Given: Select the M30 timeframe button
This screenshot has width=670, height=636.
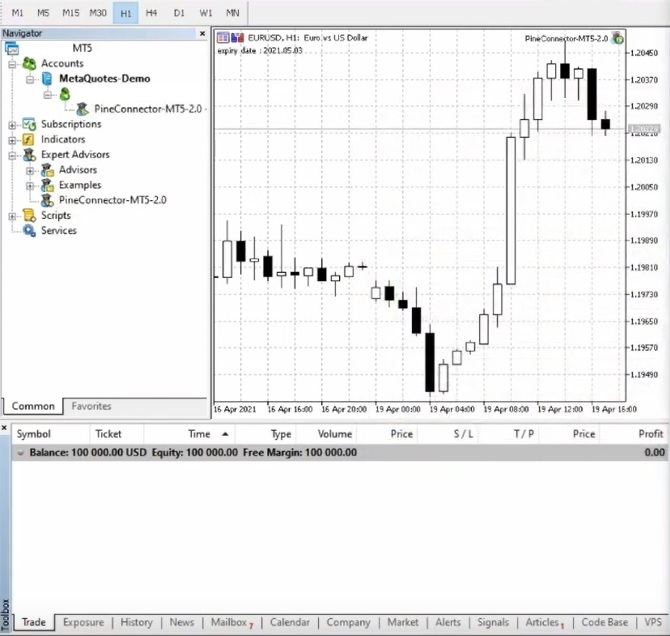Looking at the screenshot, I should 98,13.
